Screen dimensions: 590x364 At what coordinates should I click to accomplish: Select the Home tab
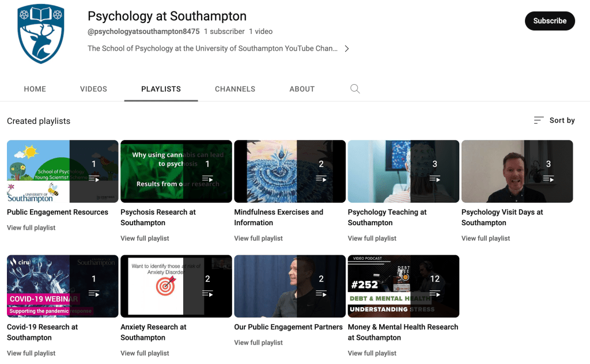(35, 89)
